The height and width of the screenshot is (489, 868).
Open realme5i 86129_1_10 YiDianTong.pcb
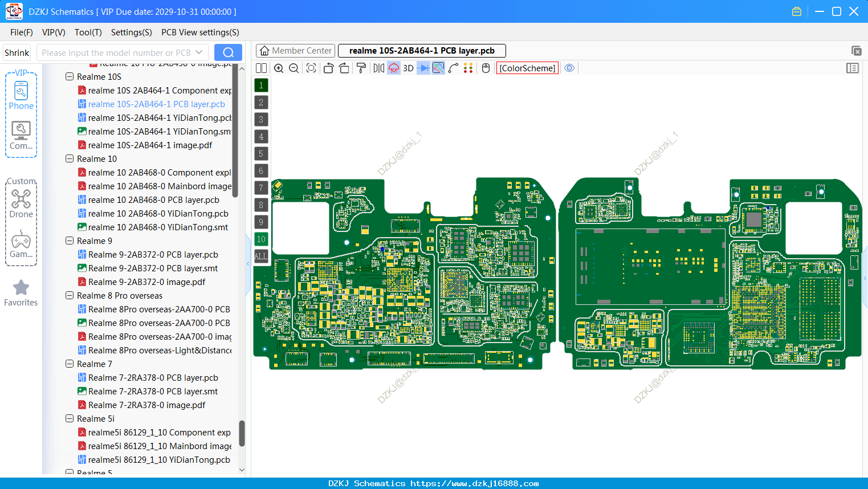coord(154,460)
